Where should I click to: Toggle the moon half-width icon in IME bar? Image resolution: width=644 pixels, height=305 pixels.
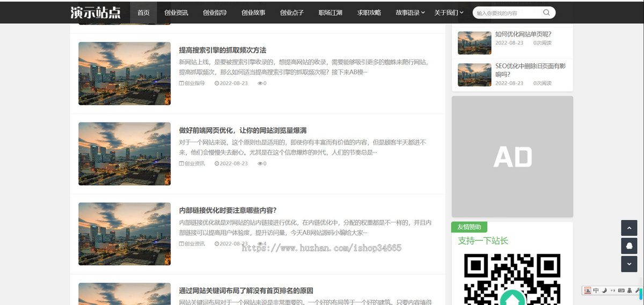(604, 291)
